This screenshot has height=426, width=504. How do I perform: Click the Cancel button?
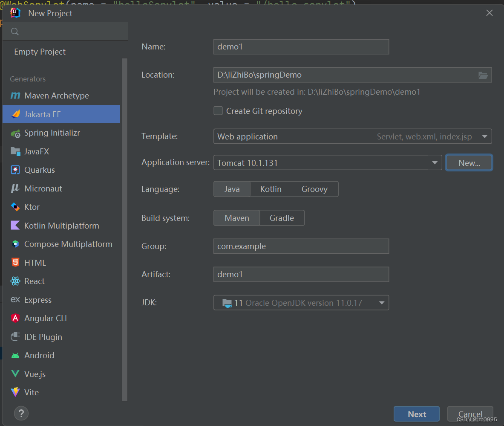click(470, 414)
